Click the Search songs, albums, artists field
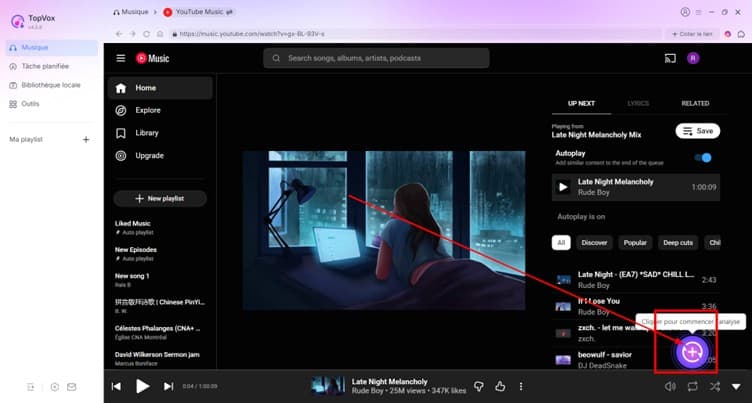 point(376,58)
